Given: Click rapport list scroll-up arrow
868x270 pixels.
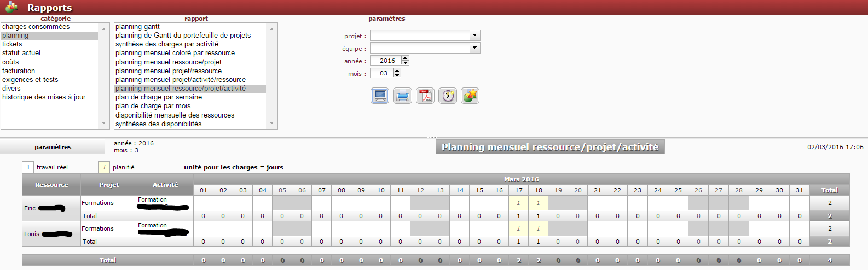Looking at the screenshot, I should 271,28.
